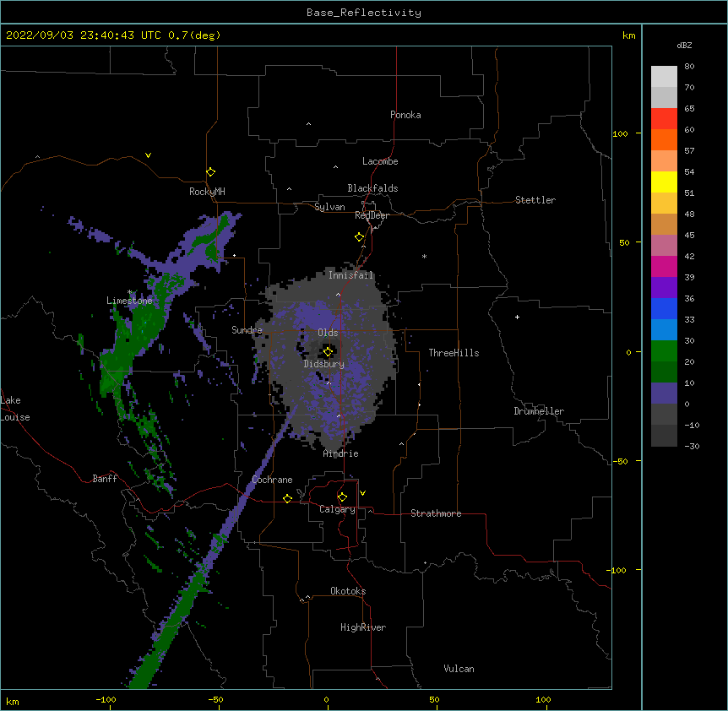This screenshot has width=728, height=711.
Task: Click the Innisfail city label
Action: pos(351,275)
